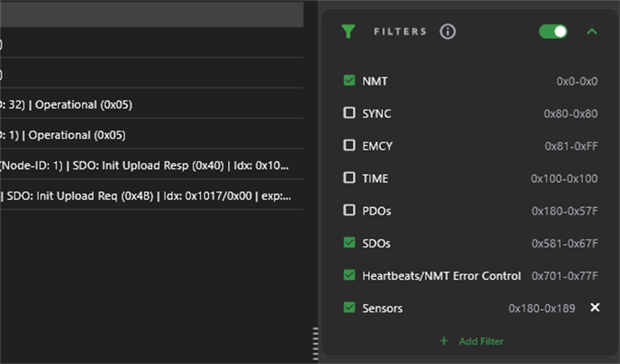Uncheck Heartbeats/NMT Error Control checkbox
Screen dimensions: 620x364
(349, 275)
